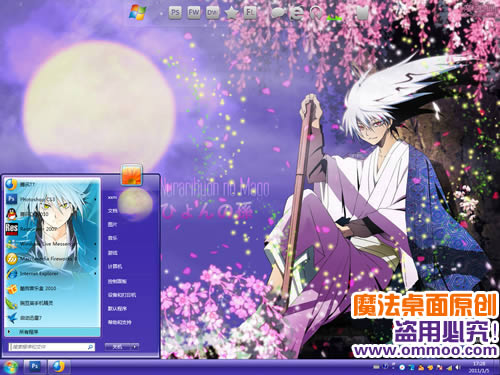Screen dimensions: 500x375
Task: Open 帮助和支持 from the Start menu
Action: pyautogui.click(x=119, y=322)
